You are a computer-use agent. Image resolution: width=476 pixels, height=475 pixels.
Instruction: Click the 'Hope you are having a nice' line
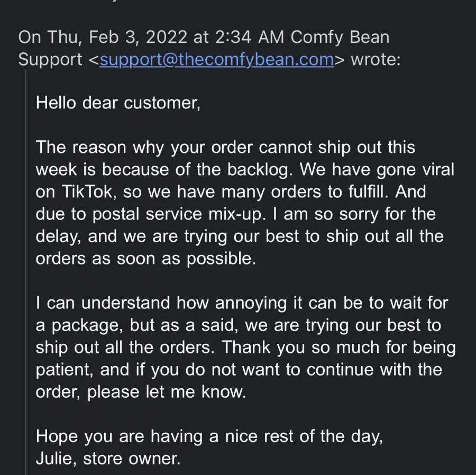[209, 436]
